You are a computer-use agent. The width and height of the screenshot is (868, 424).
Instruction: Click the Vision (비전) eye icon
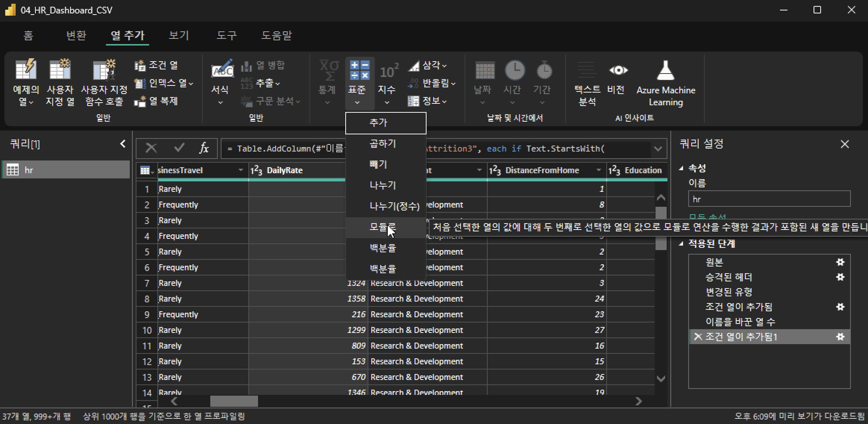tap(618, 70)
